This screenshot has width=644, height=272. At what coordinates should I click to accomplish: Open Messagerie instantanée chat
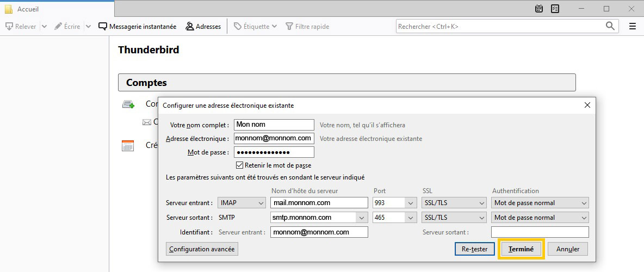(x=137, y=26)
